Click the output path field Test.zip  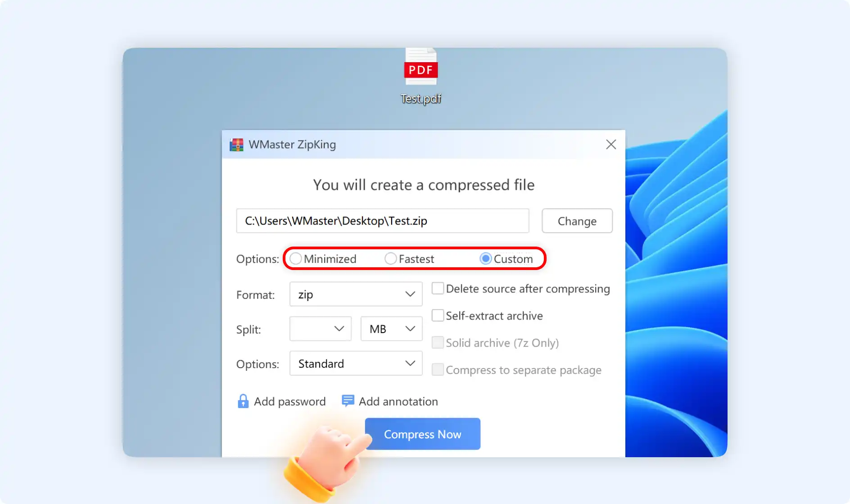pos(383,221)
